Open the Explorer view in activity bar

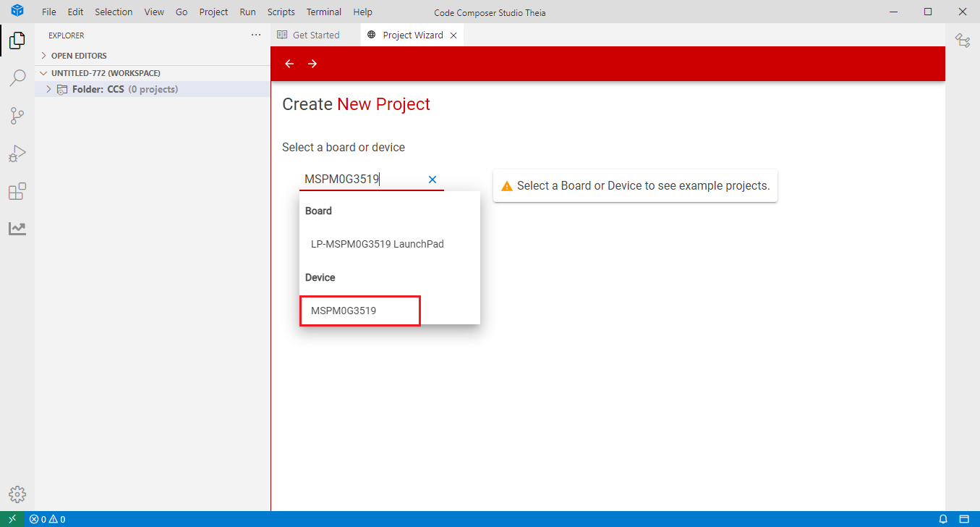[17, 41]
